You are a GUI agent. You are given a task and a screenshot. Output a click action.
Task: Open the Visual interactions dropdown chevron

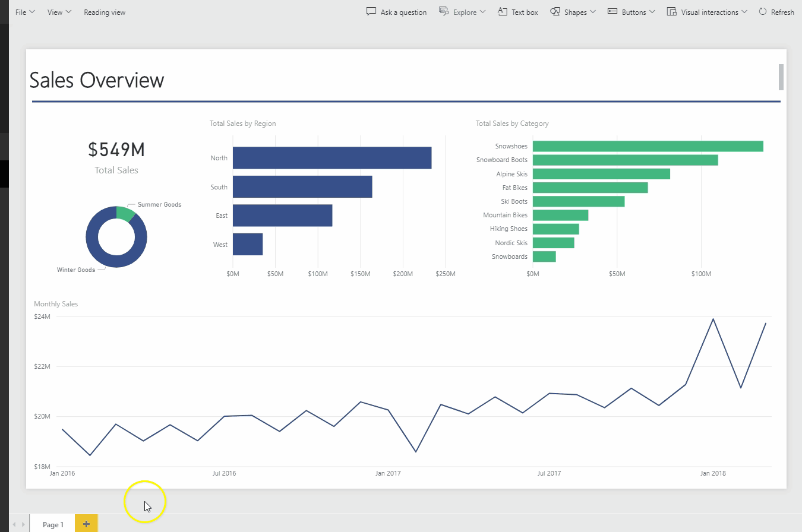pos(744,12)
